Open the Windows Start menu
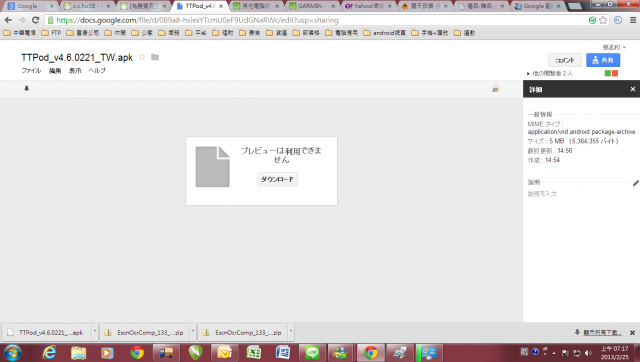Viewport: 640px width, 362px height. tap(12, 353)
